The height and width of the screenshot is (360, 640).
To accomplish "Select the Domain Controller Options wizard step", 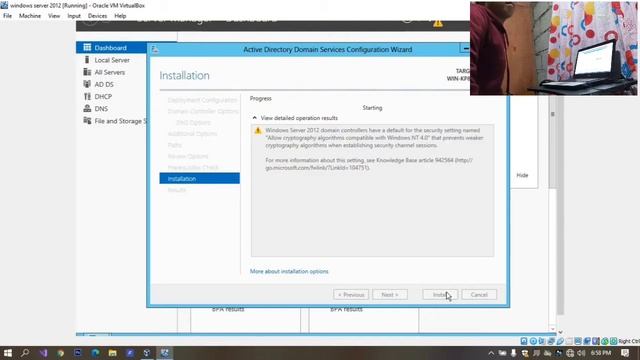I will tap(203, 111).
